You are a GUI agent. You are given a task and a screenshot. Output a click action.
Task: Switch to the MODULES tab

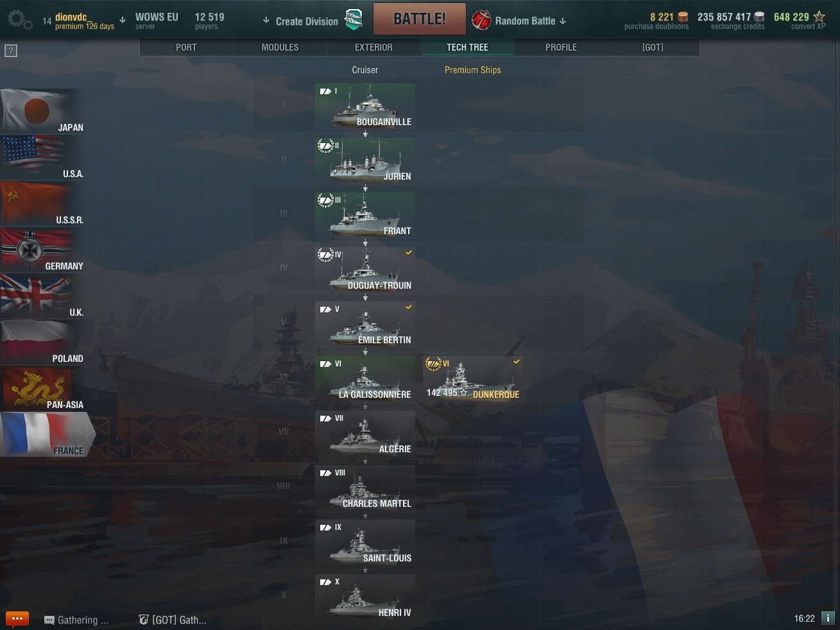[280, 47]
